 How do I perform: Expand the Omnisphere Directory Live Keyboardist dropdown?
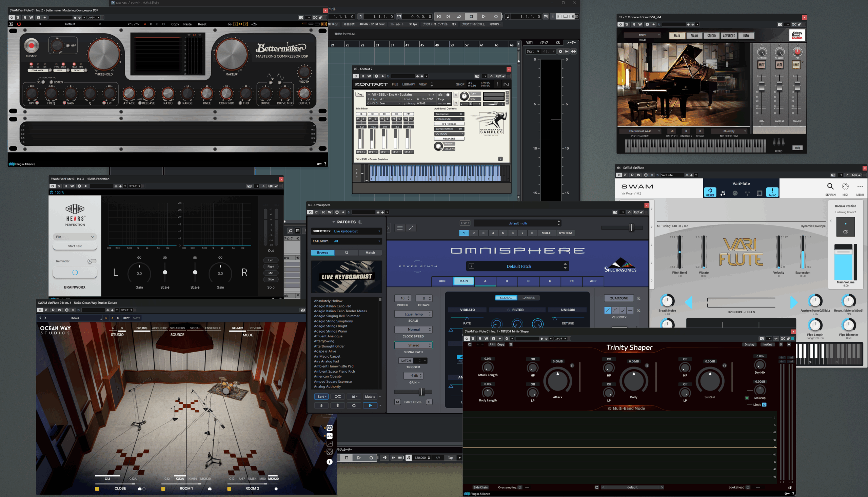click(356, 231)
